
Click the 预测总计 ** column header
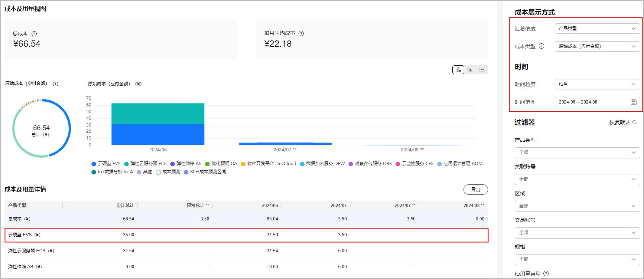click(x=198, y=206)
